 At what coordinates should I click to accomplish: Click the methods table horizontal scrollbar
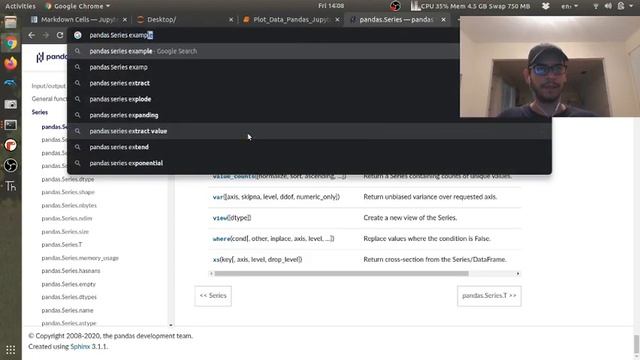(342, 273)
